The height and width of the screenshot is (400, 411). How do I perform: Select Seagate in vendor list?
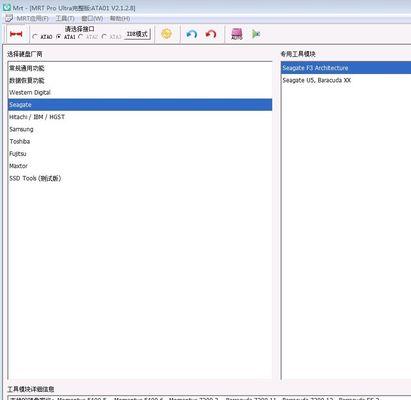pyautogui.click(x=140, y=105)
